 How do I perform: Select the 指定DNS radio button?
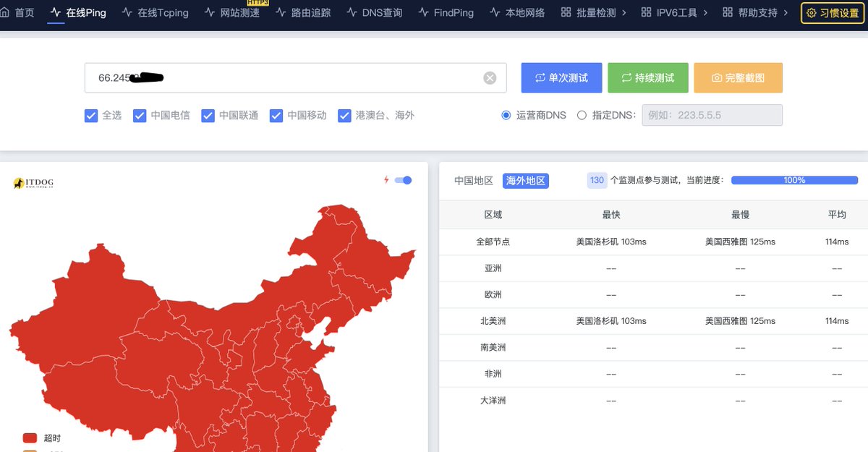[582, 115]
